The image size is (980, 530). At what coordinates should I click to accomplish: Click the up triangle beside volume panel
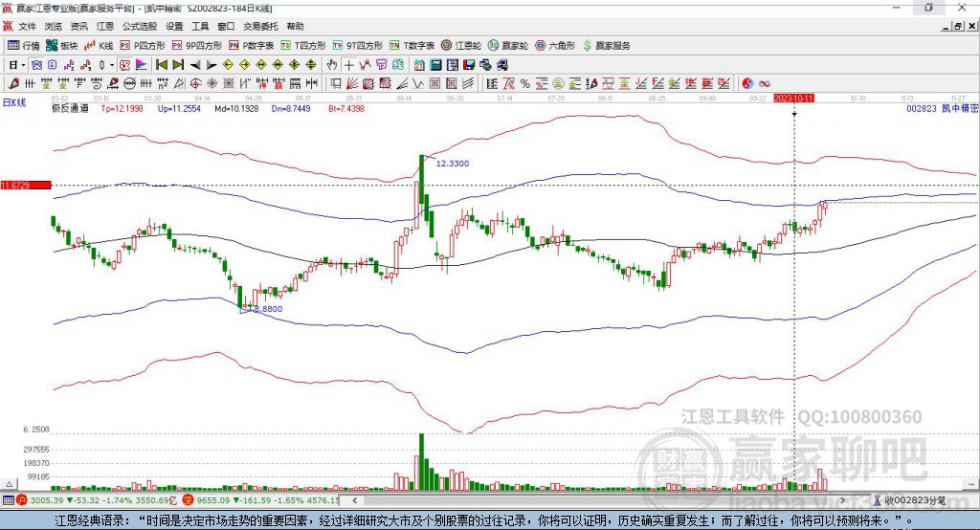coord(10,484)
